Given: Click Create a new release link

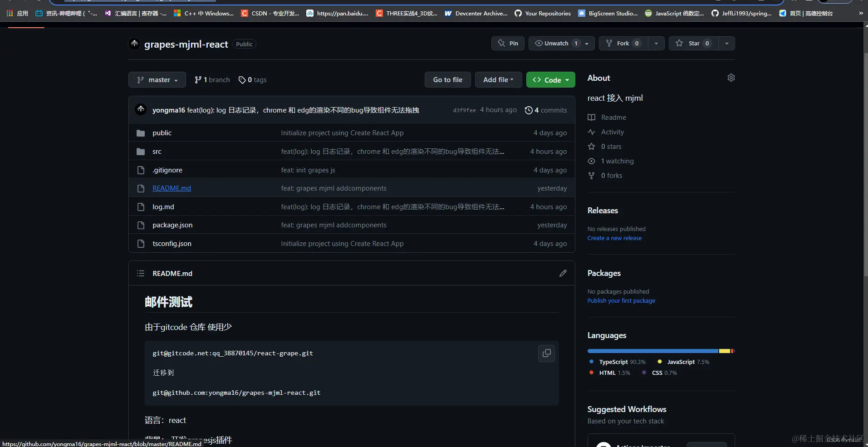Looking at the screenshot, I should [x=615, y=238].
